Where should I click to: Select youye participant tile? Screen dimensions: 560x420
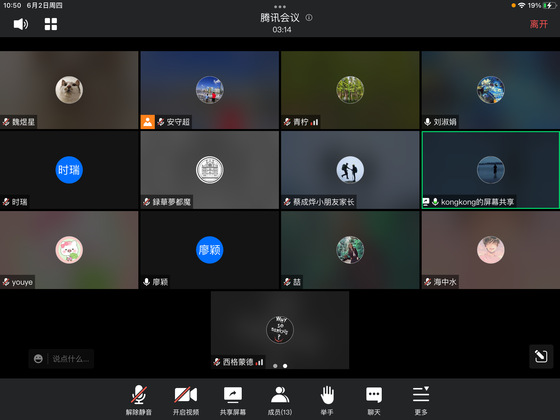(69, 250)
